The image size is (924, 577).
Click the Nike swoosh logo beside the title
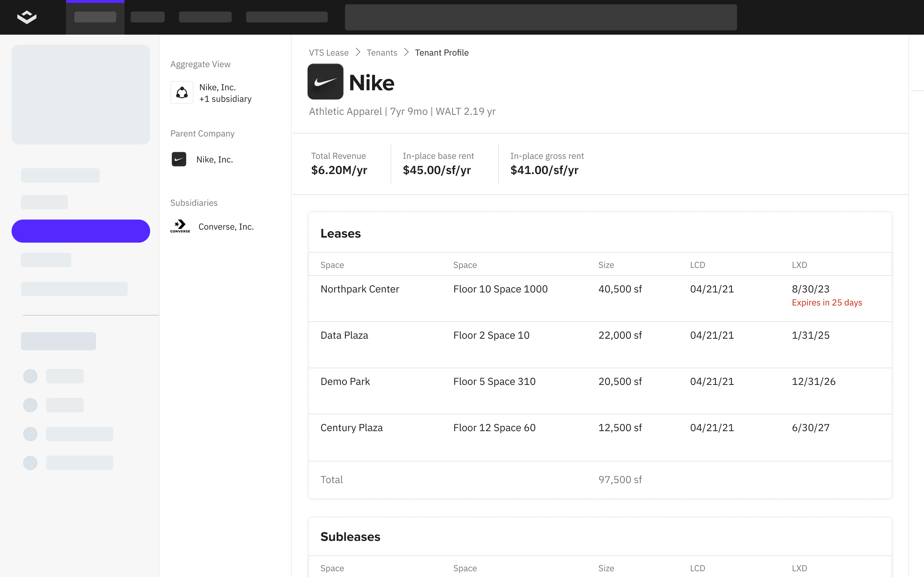325,82
